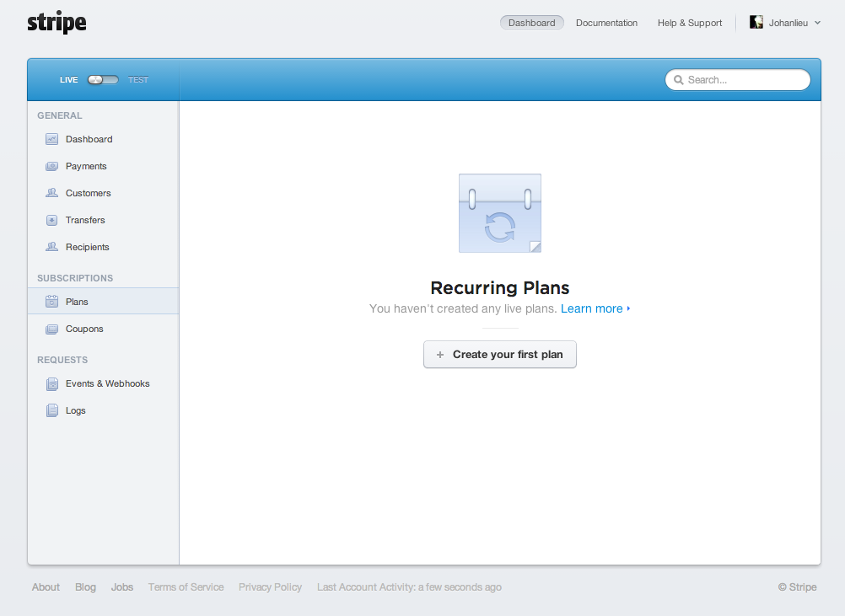Click the Johanlieu avatar picture
Image resolution: width=845 pixels, height=616 pixels.
pyautogui.click(x=756, y=22)
